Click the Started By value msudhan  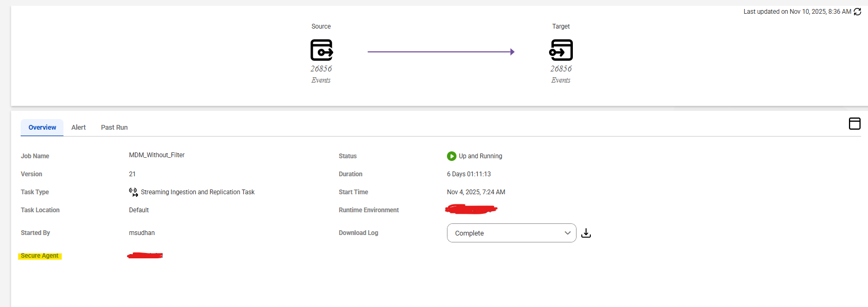(x=142, y=233)
